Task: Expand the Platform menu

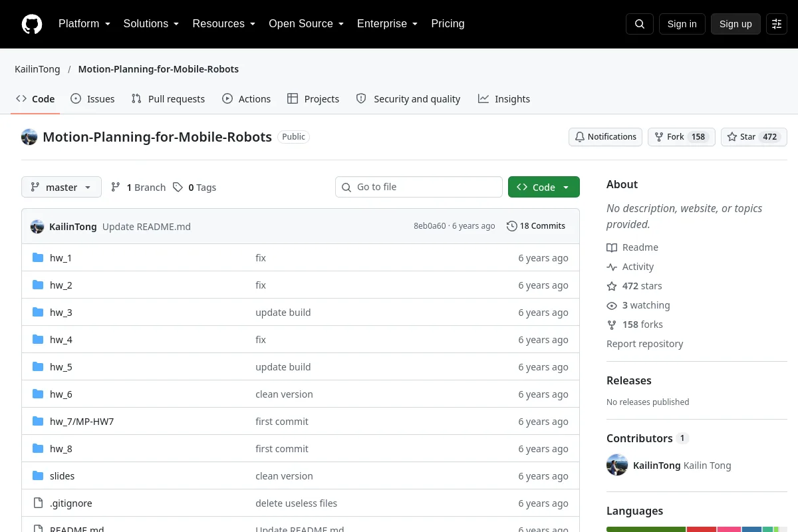Action: pos(84,24)
